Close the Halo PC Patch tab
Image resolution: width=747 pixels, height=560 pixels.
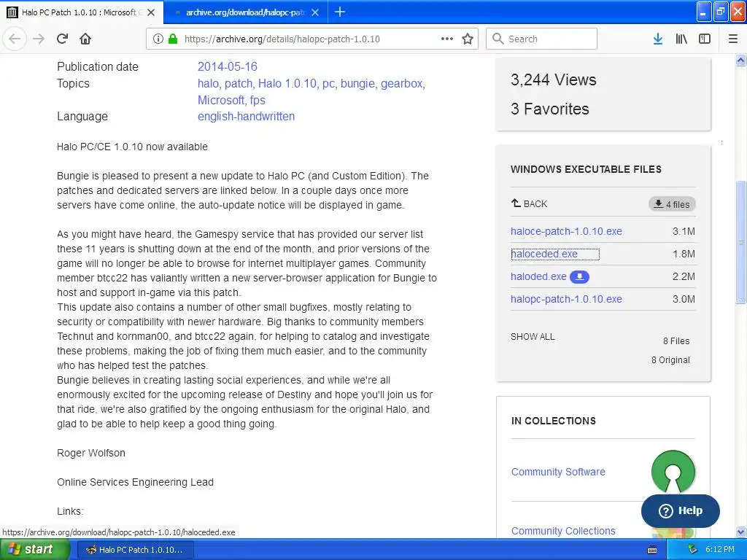tap(150, 12)
